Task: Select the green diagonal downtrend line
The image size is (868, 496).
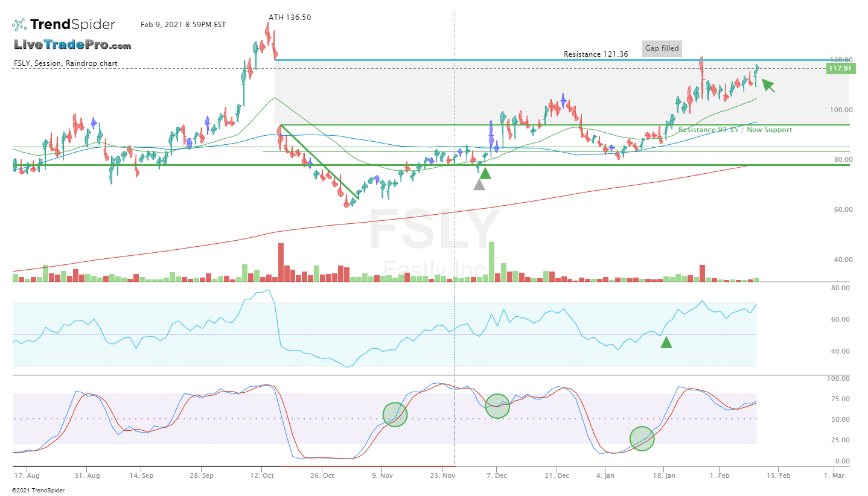Action: tap(319, 162)
